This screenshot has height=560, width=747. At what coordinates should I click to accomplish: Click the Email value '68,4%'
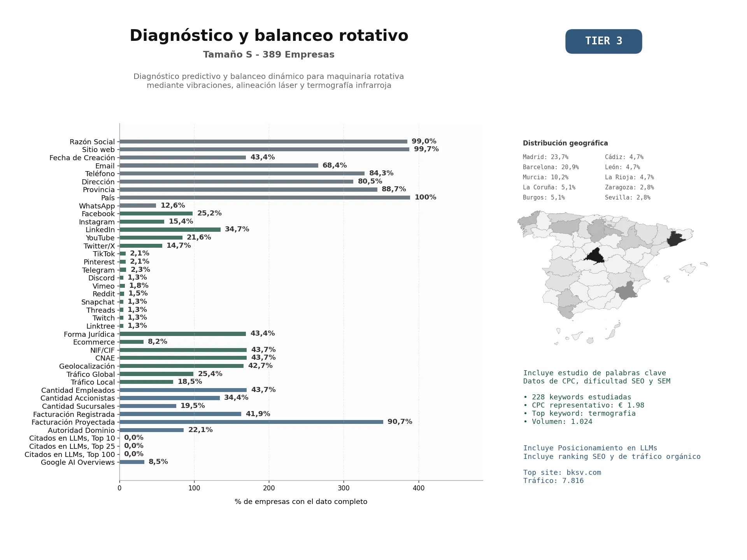335,165
